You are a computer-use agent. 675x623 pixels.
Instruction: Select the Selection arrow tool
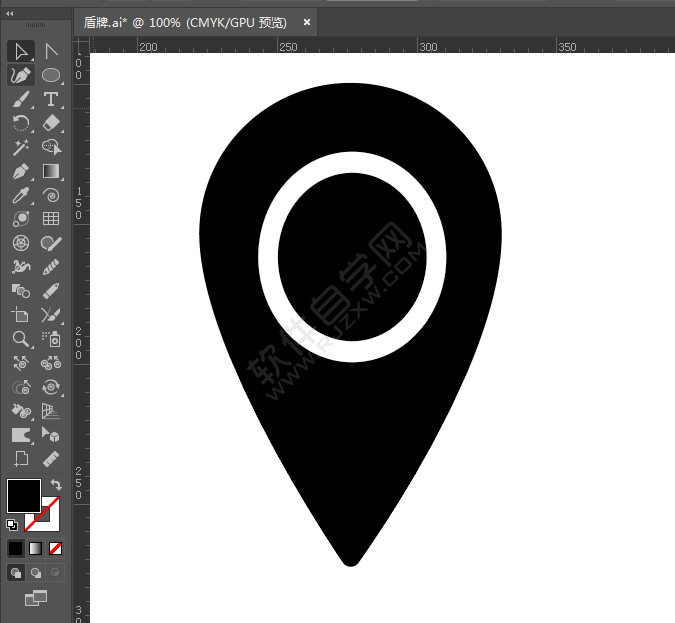click(20, 51)
